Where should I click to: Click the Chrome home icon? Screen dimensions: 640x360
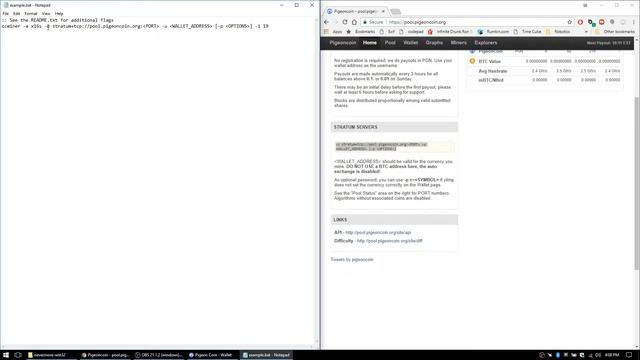coord(354,22)
